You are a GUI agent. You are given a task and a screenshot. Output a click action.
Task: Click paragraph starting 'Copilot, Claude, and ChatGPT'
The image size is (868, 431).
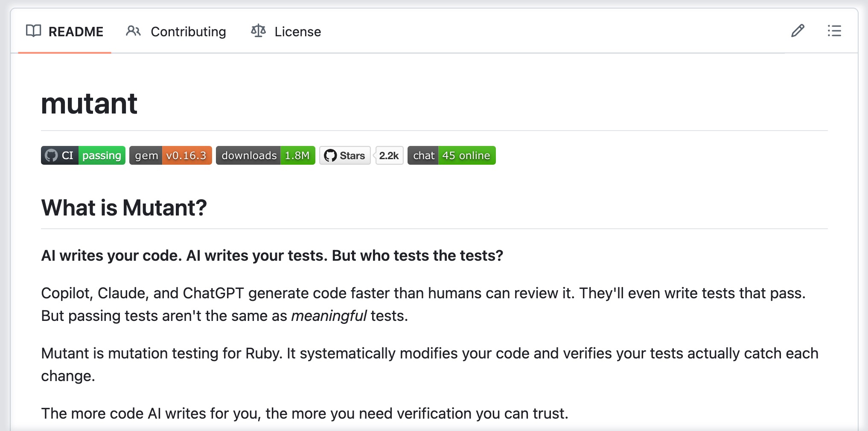(423, 304)
